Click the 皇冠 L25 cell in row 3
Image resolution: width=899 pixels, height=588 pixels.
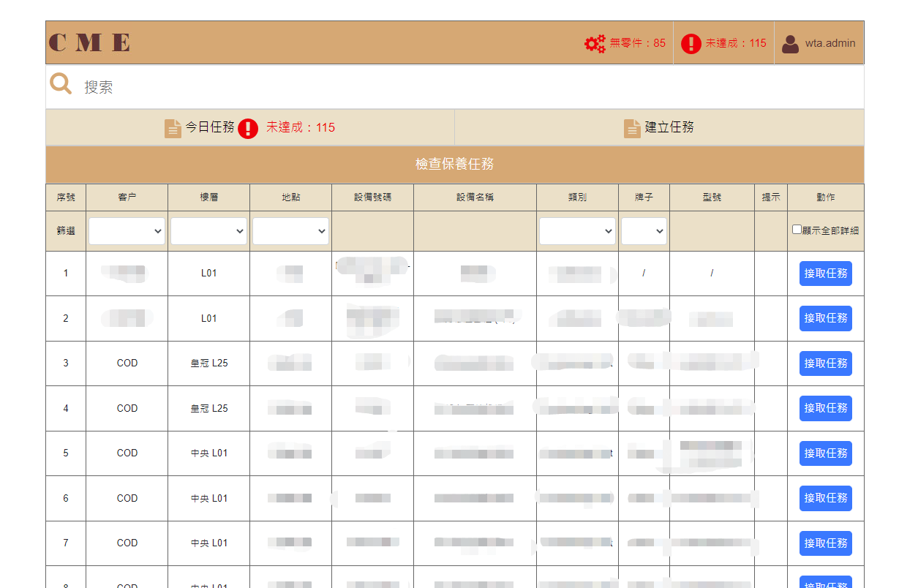[209, 363]
